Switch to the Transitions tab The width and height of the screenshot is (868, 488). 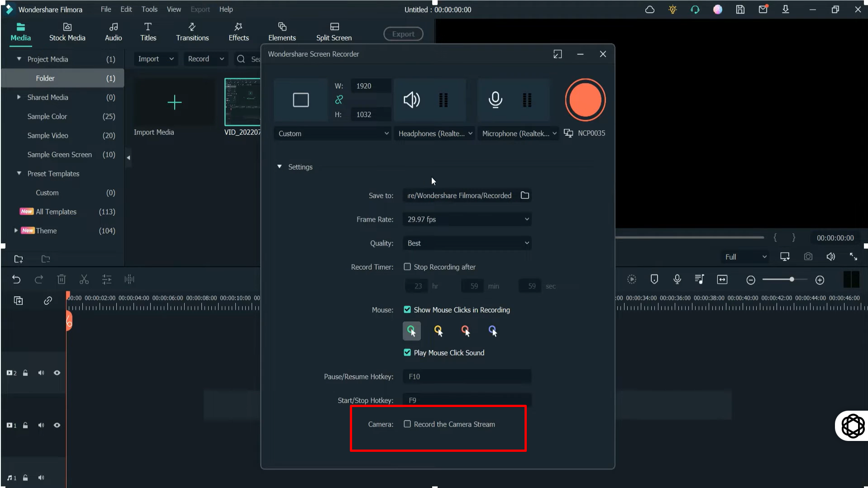[x=192, y=31]
